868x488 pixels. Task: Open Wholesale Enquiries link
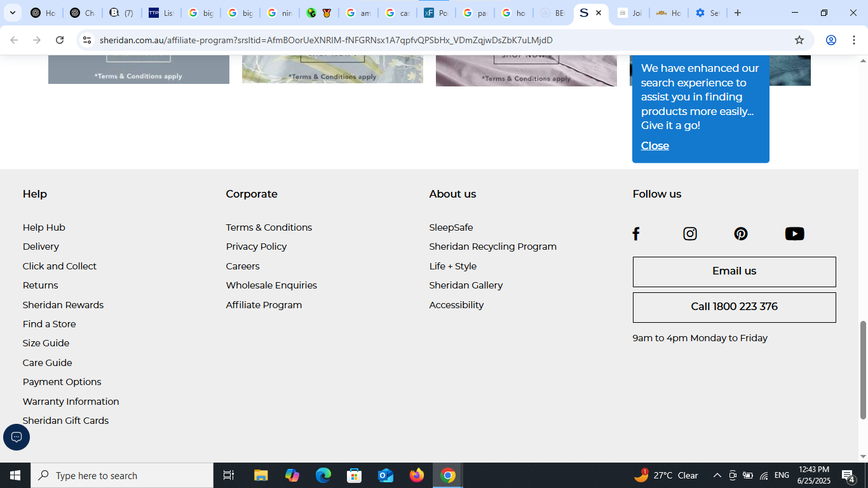tap(271, 285)
